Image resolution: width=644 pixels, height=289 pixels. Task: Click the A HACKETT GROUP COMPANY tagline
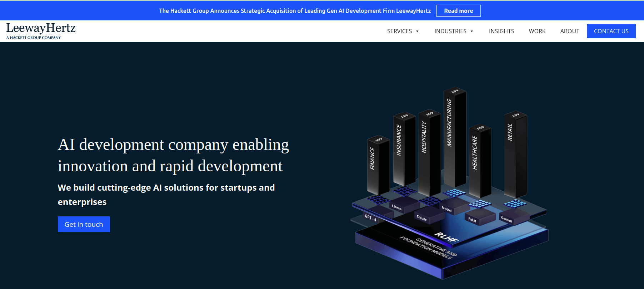(x=34, y=38)
